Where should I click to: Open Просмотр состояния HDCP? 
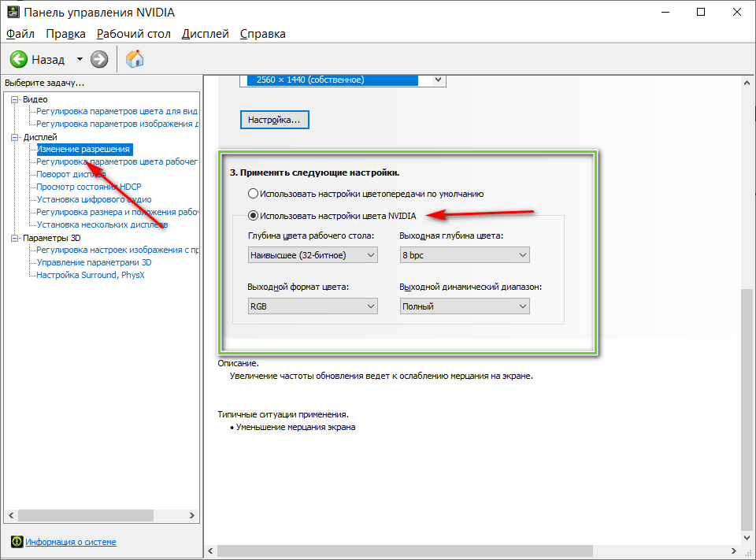pos(89,187)
